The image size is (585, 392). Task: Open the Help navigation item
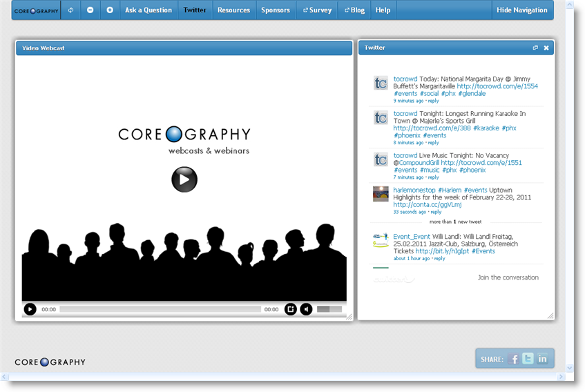(383, 10)
